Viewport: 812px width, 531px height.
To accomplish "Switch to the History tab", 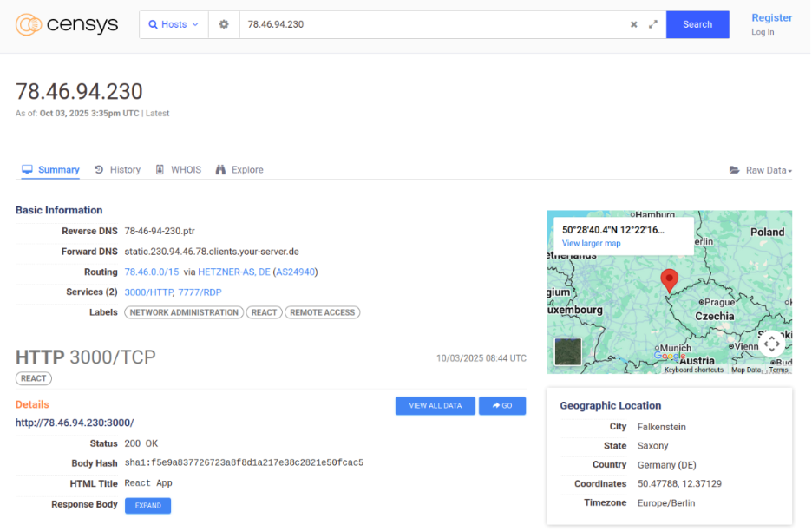I will 117,170.
